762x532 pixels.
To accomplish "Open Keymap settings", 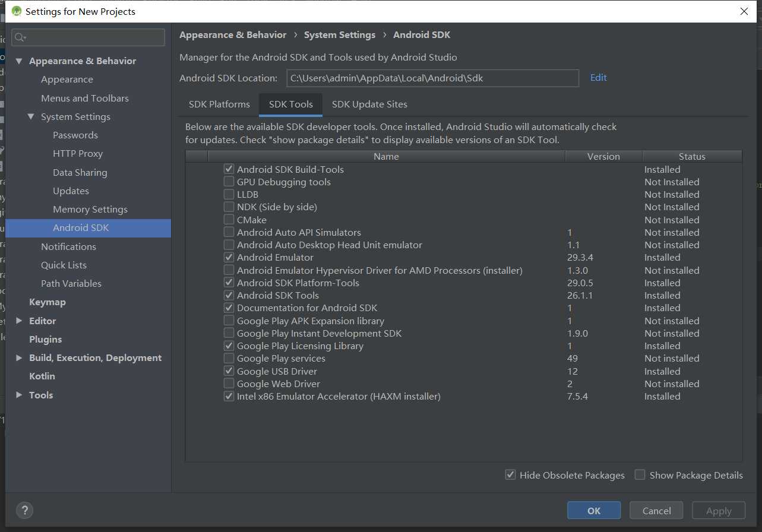I will (x=48, y=302).
